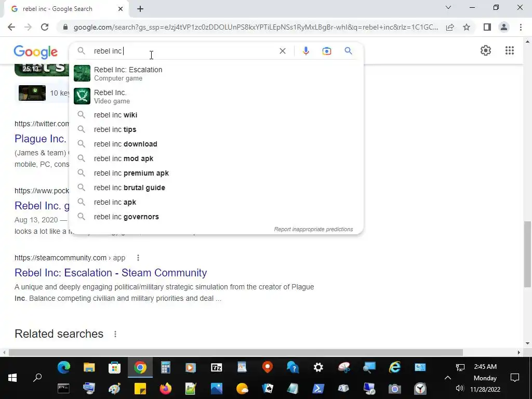Open the Windows Start menu
The height and width of the screenshot is (399, 532).
click(12, 378)
